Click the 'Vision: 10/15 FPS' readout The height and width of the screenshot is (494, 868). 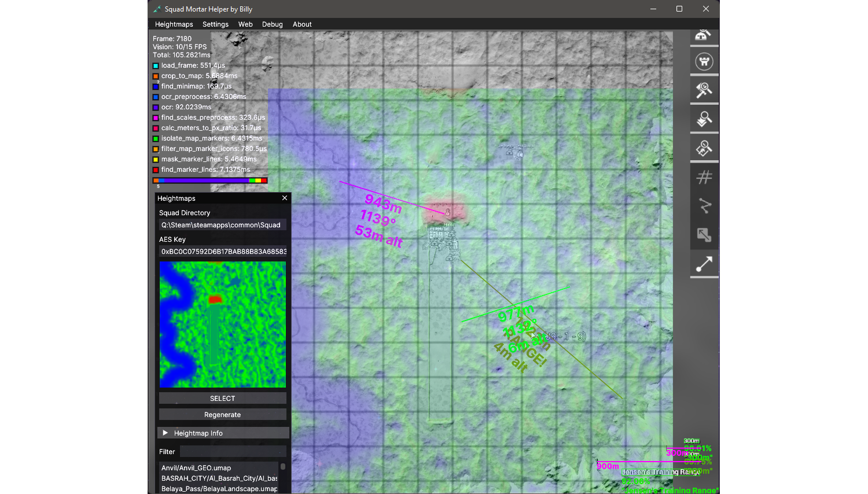click(179, 47)
